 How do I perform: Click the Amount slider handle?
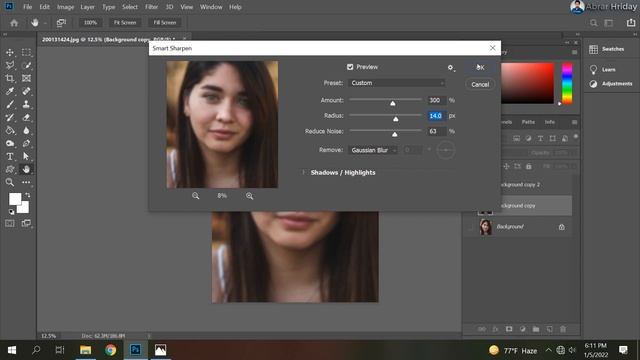pos(393,103)
